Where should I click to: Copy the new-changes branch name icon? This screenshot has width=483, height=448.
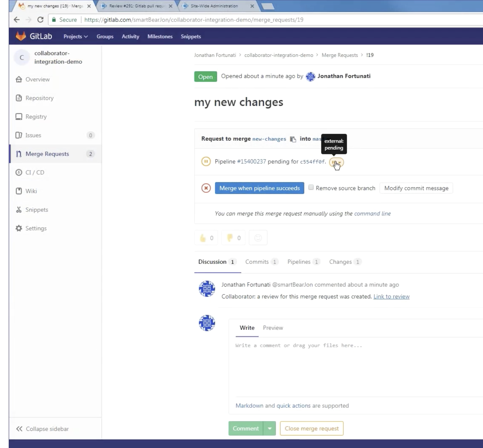pyautogui.click(x=293, y=139)
